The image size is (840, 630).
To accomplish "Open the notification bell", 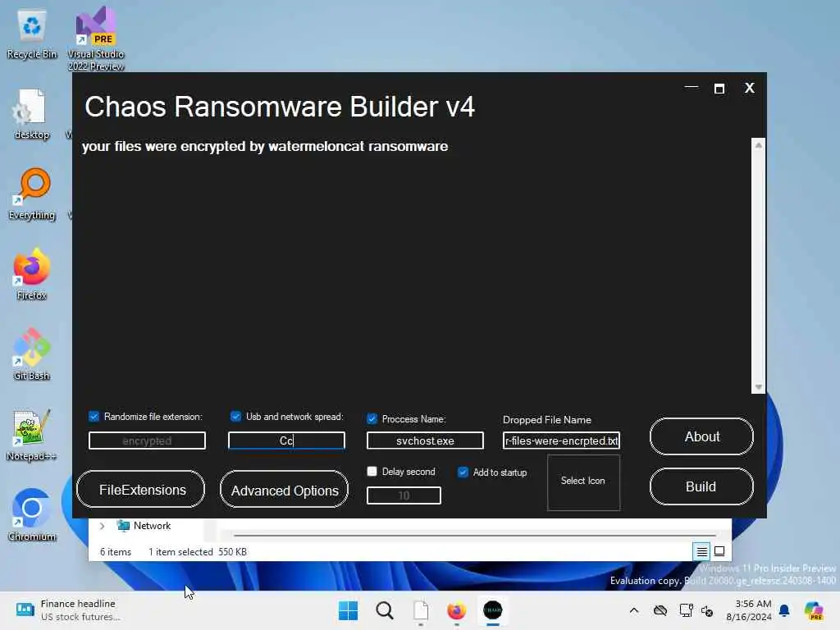I will (784, 610).
